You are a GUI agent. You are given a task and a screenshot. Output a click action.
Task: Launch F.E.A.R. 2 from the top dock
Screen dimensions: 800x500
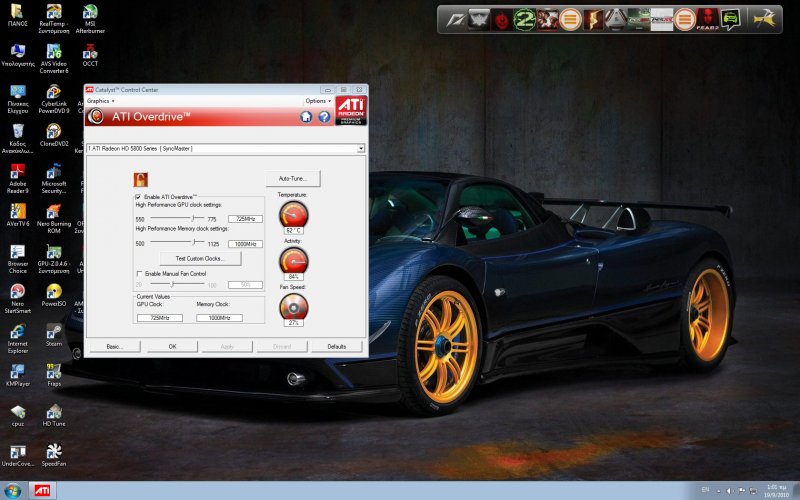click(x=707, y=18)
